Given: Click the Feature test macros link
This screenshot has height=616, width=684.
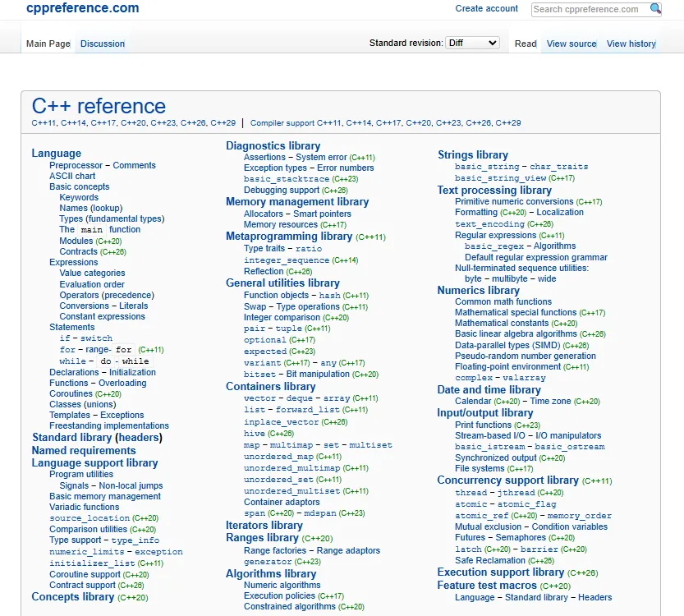Looking at the screenshot, I should click(x=487, y=586).
